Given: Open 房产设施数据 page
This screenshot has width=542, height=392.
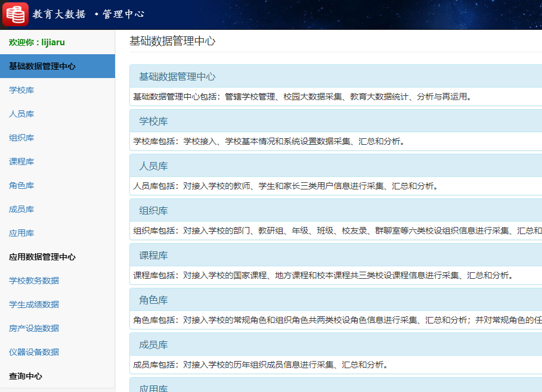Looking at the screenshot, I should pyautogui.click(x=28, y=328).
